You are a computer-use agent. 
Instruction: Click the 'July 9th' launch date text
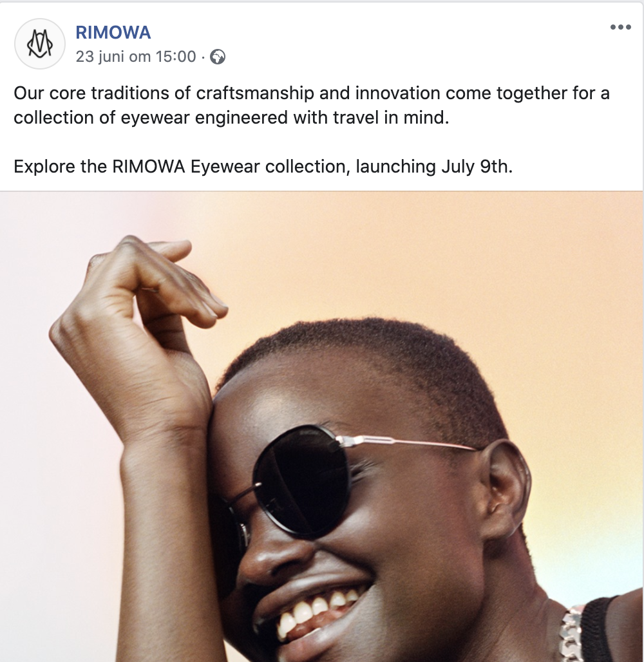[x=477, y=166]
